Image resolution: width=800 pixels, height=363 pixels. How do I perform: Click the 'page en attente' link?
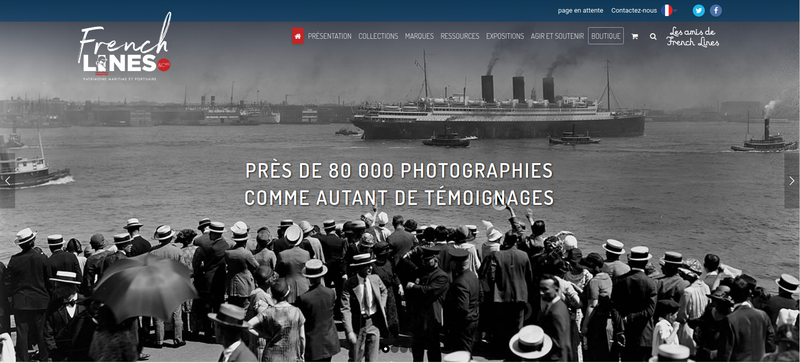tap(580, 10)
